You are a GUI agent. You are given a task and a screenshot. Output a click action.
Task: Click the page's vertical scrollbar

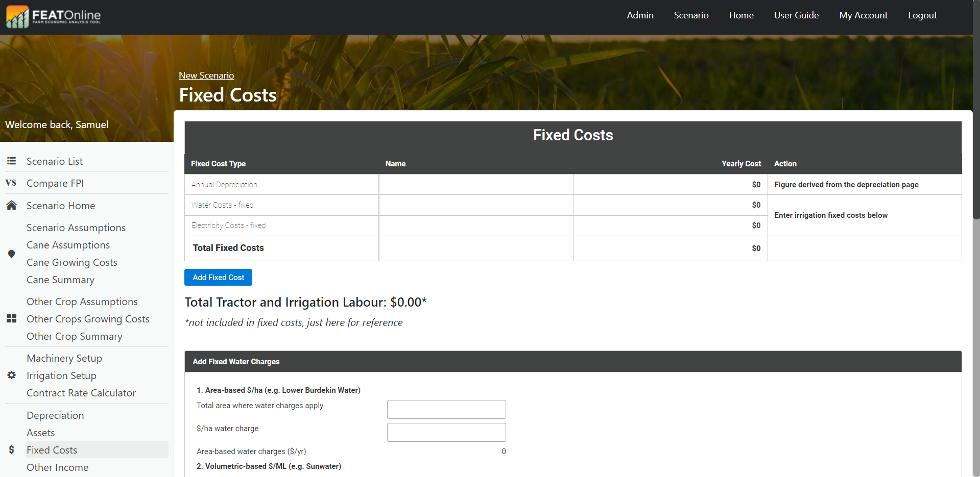tap(976, 128)
